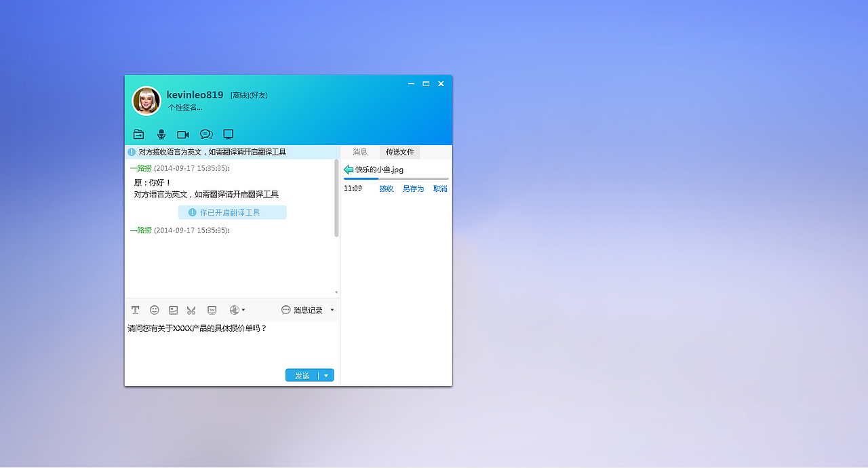Expand the translation tool dropdown arrow
The image size is (868, 468).
(x=242, y=309)
